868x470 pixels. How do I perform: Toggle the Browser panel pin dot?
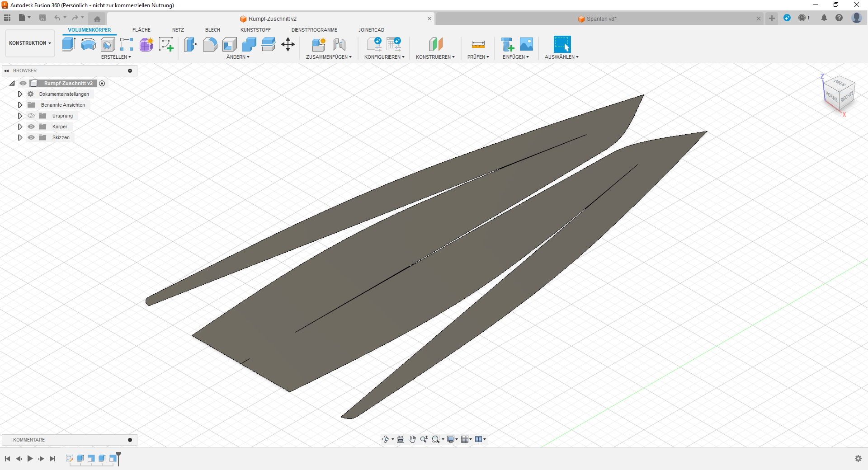[x=130, y=70]
